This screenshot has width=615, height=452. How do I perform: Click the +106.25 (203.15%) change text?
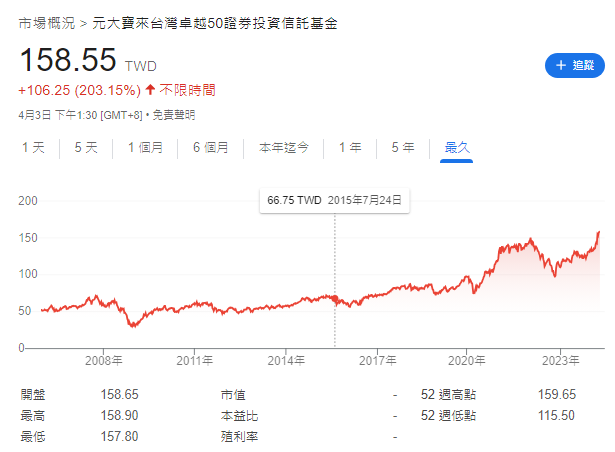[x=79, y=90]
